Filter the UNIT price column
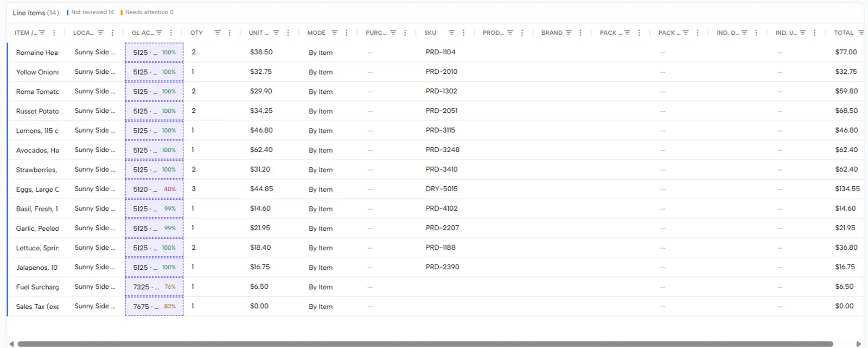Viewport: 868px width, 348px height. pos(276,33)
